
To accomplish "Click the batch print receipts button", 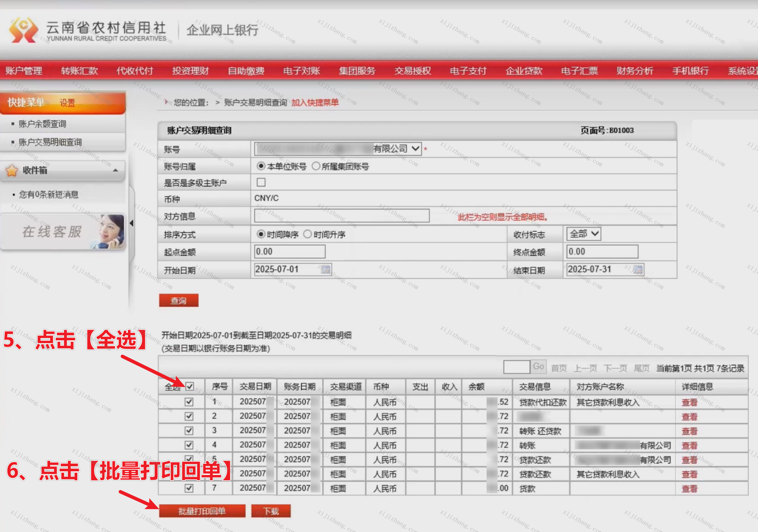I will [x=202, y=511].
